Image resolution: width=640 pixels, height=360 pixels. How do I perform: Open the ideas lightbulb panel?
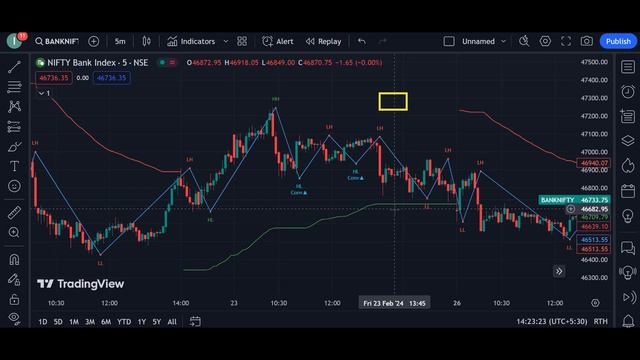pyautogui.click(x=628, y=216)
